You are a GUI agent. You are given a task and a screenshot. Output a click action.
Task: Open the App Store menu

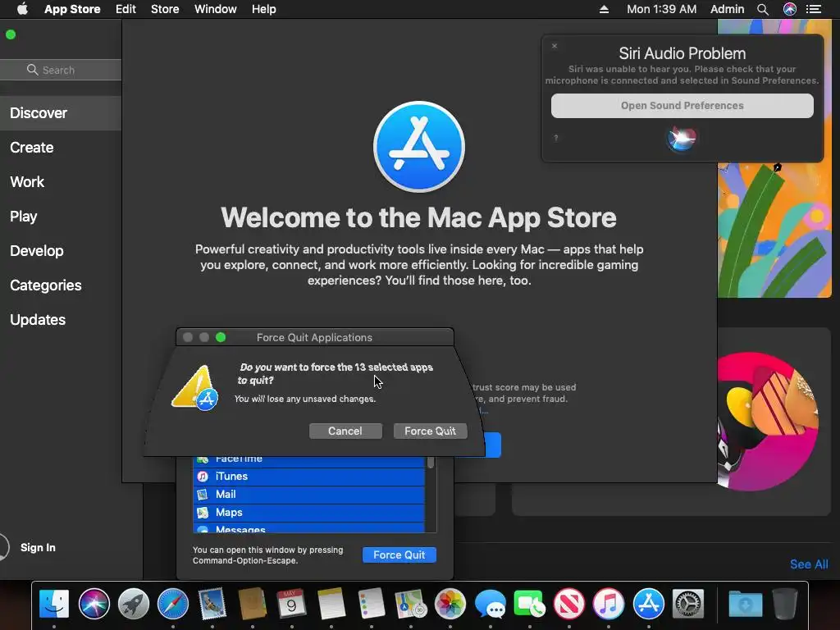[x=72, y=9]
